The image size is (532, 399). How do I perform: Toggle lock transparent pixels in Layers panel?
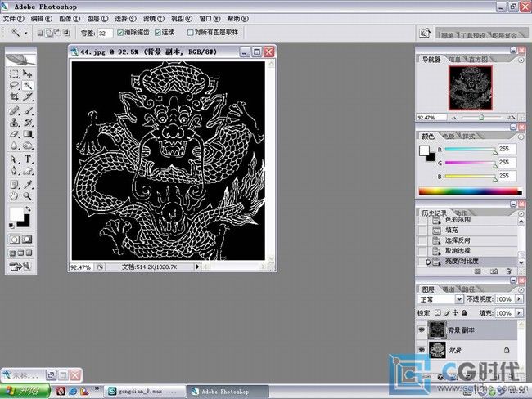pyautogui.click(x=438, y=312)
